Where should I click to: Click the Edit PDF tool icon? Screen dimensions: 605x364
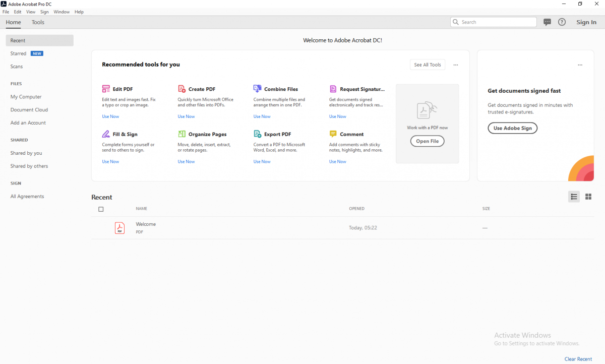click(x=106, y=89)
